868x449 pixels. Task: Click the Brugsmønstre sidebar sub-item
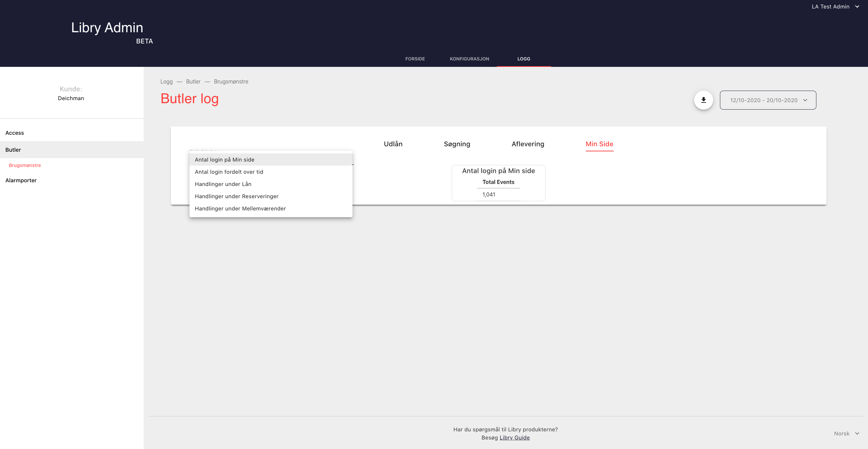25,165
